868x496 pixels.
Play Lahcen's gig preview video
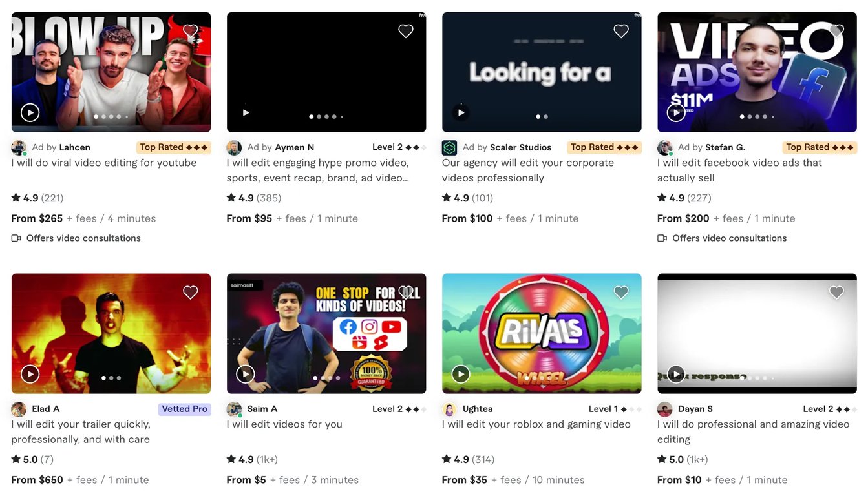coord(30,112)
